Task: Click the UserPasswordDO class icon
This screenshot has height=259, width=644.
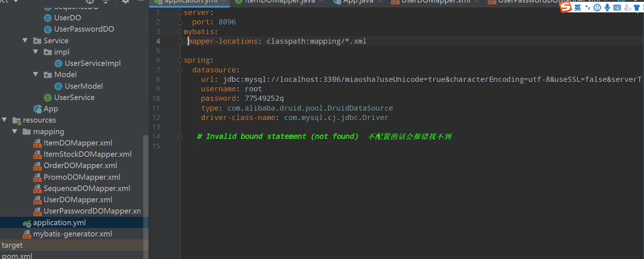Action: (48, 29)
